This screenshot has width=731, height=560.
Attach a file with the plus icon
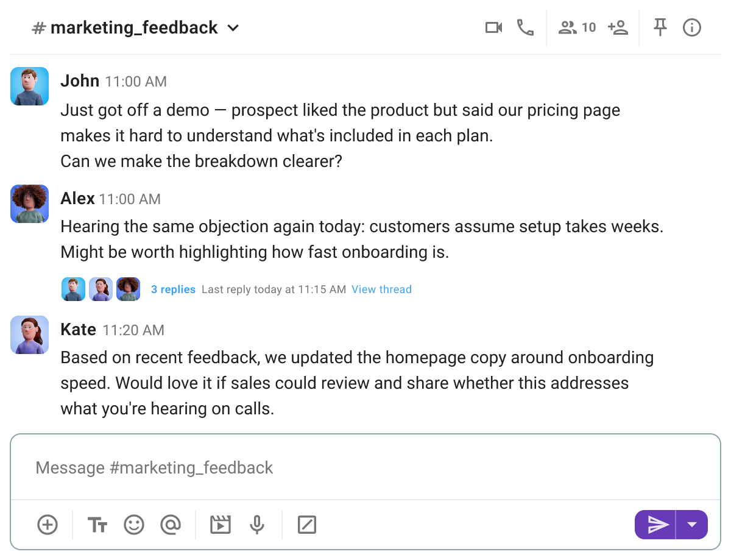[47, 525]
